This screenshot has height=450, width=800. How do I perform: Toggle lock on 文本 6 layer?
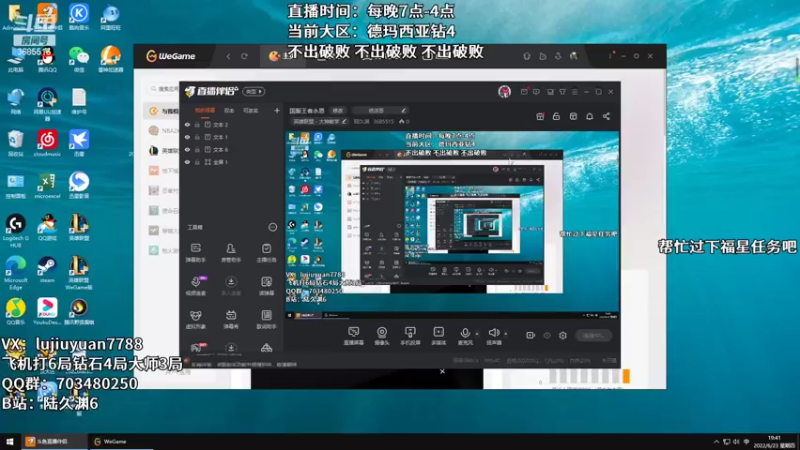point(197,149)
